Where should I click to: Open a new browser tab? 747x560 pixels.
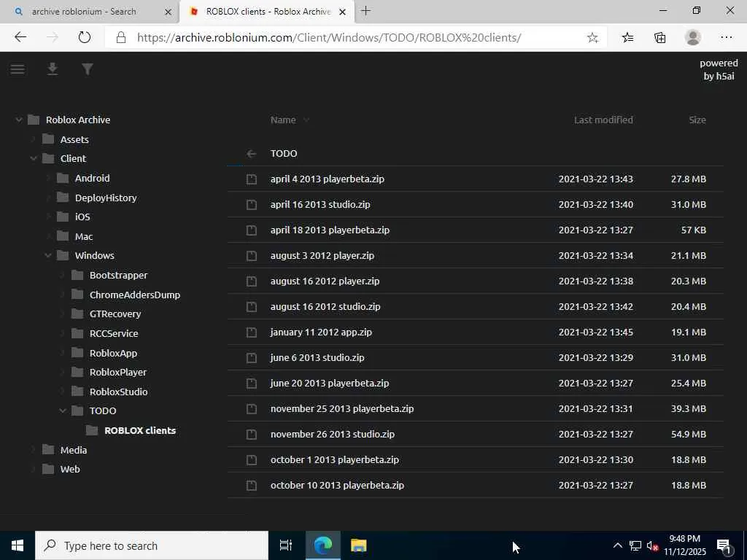click(x=365, y=11)
